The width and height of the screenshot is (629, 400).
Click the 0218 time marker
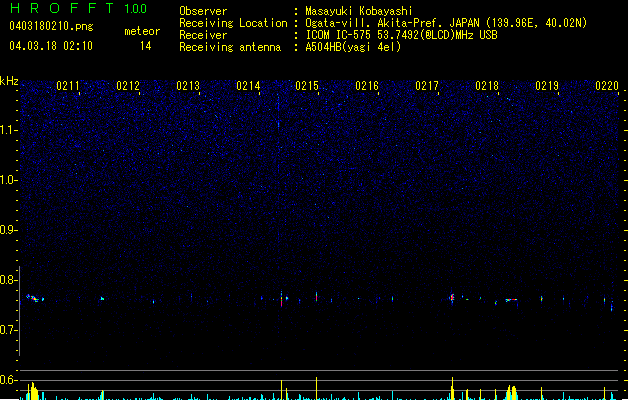(x=487, y=86)
